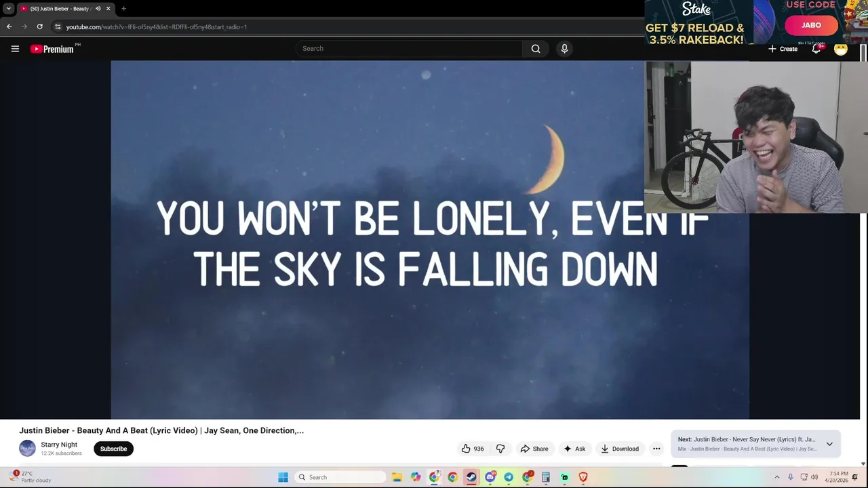Close the Justin Bieber tab
The image size is (868, 488).
[x=108, y=9]
